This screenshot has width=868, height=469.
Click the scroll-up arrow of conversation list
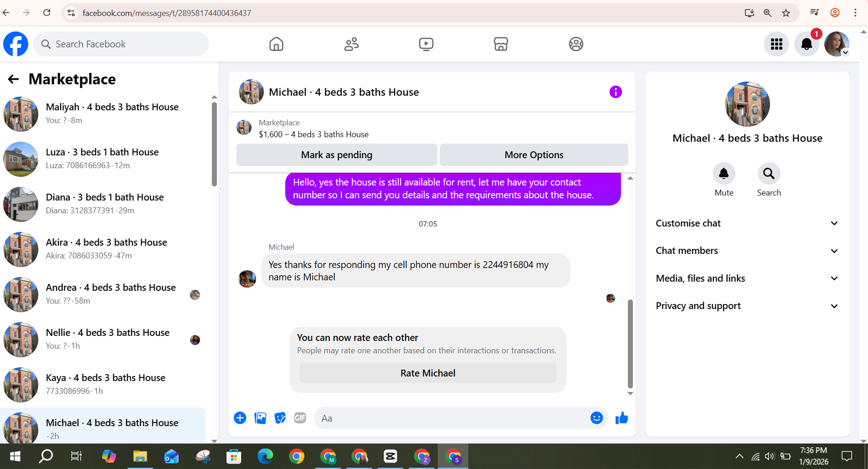point(214,97)
